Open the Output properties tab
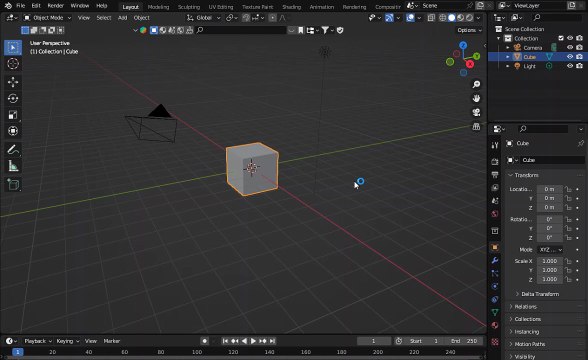Screen dimensions: 588x360 [495, 174]
